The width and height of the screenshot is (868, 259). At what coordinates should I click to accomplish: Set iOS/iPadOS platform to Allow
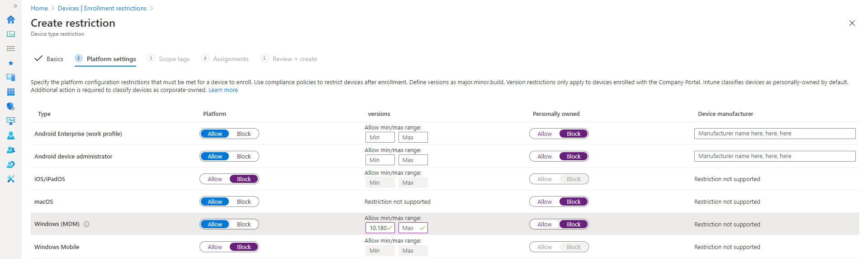pos(215,179)
